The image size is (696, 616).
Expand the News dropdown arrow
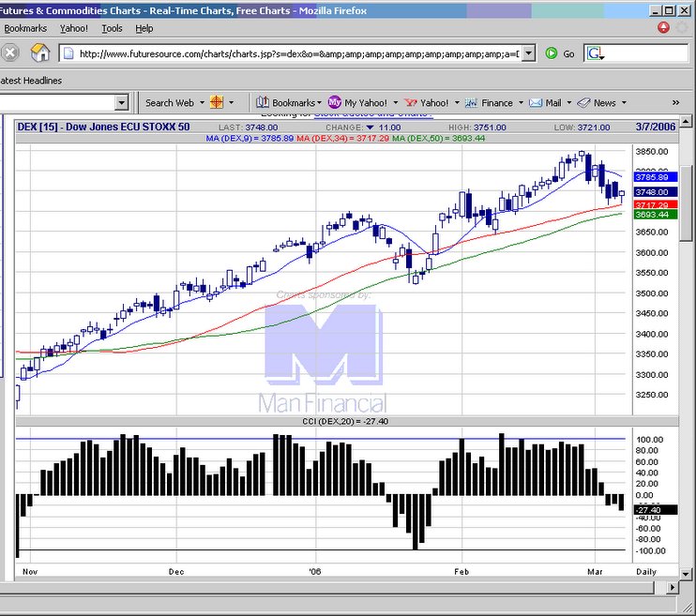click(624, 103)
